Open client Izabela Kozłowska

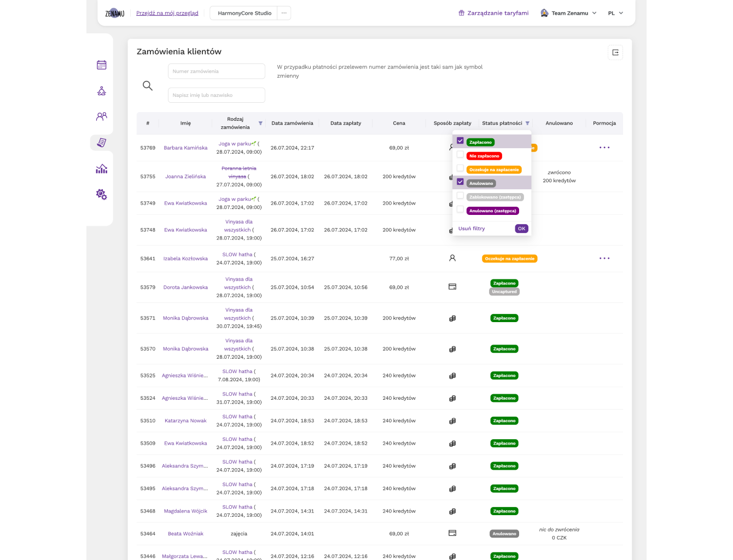point(185,259)
